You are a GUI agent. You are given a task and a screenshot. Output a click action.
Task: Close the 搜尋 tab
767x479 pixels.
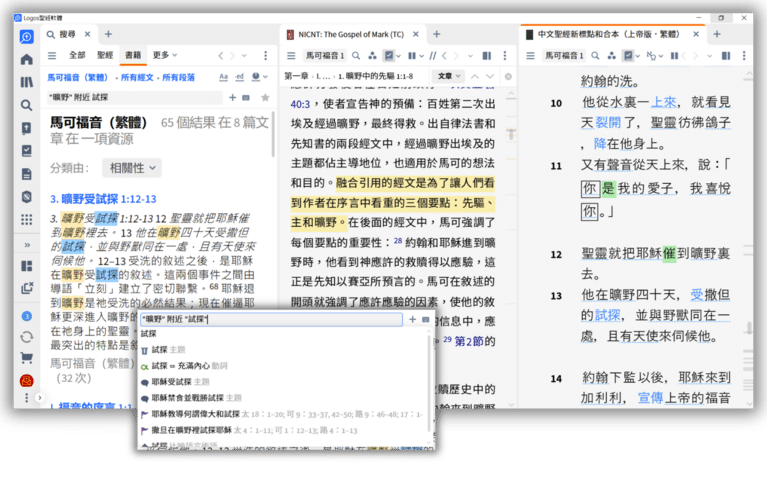[x=87, y=34]
